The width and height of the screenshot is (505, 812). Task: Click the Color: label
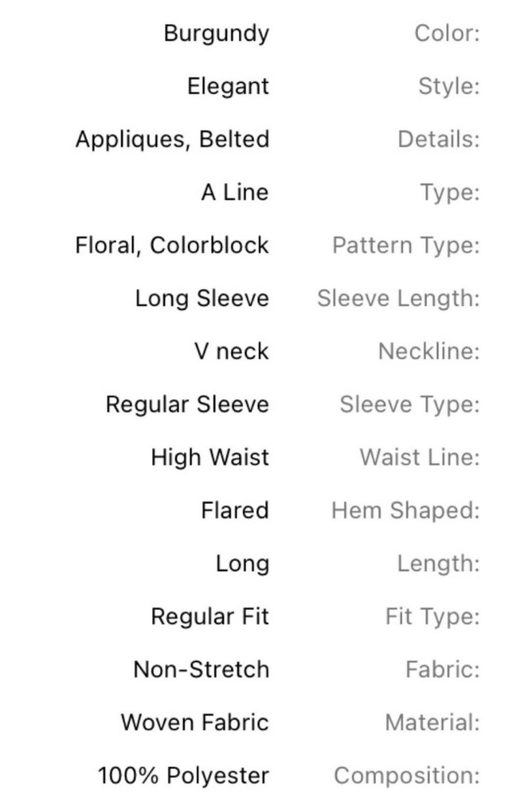[447, 33]
